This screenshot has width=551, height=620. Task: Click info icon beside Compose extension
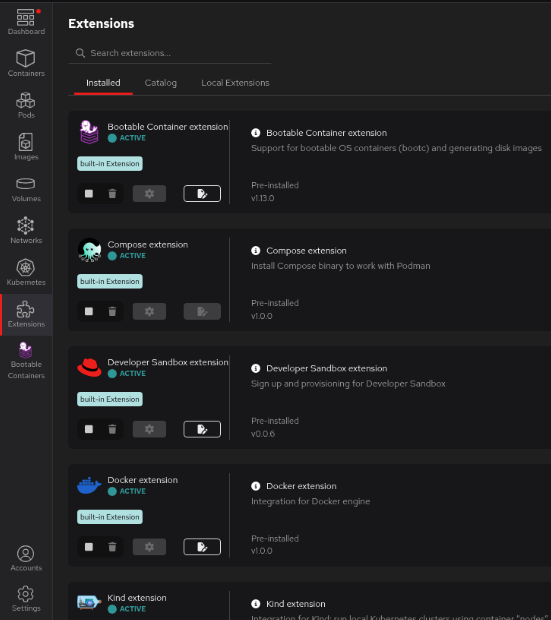256,251
